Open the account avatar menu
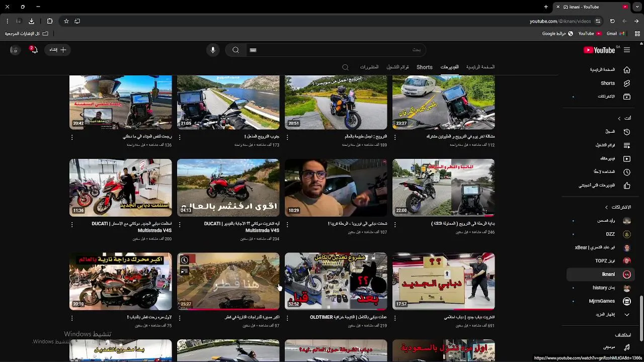Image resolution: width=644 pixels, height=362 pixels. (x=15, y=50)
